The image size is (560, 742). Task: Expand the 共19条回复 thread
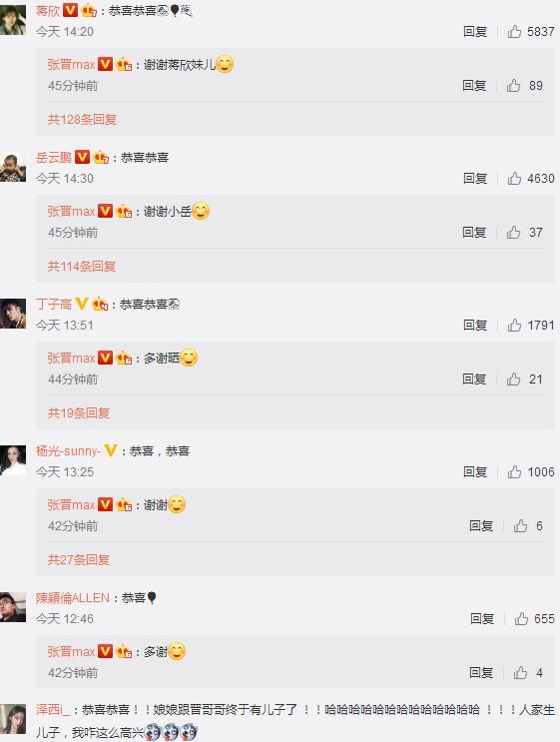[79, 413]
